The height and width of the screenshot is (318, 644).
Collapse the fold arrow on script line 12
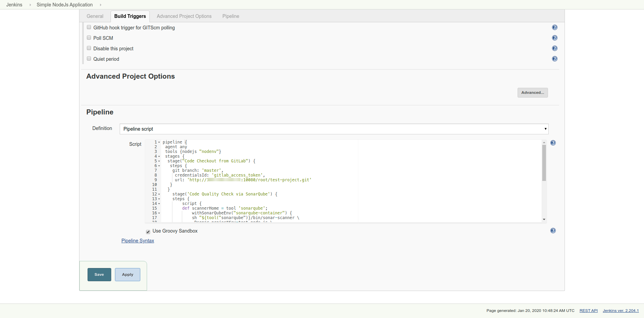[x=159, y=194]
